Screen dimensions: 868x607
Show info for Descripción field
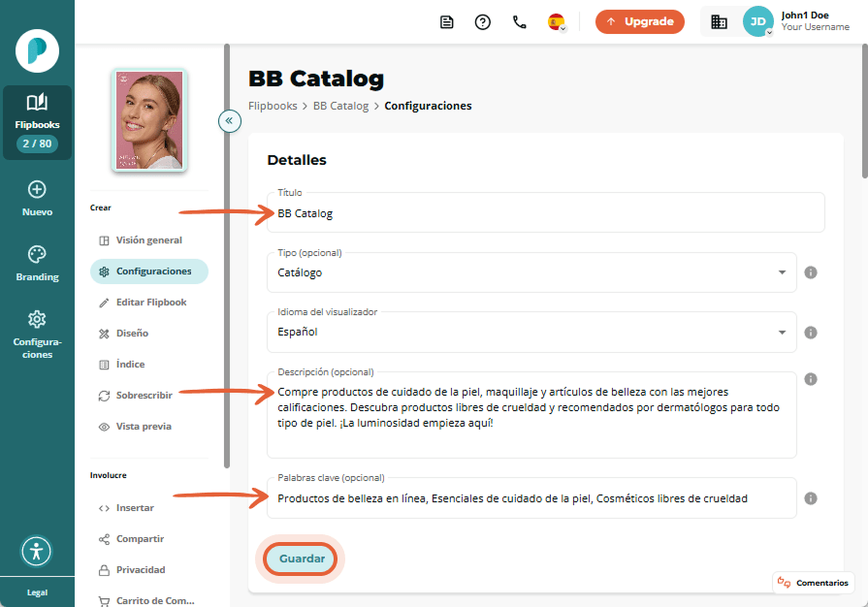pyautogui.click(x=811, y=379)
